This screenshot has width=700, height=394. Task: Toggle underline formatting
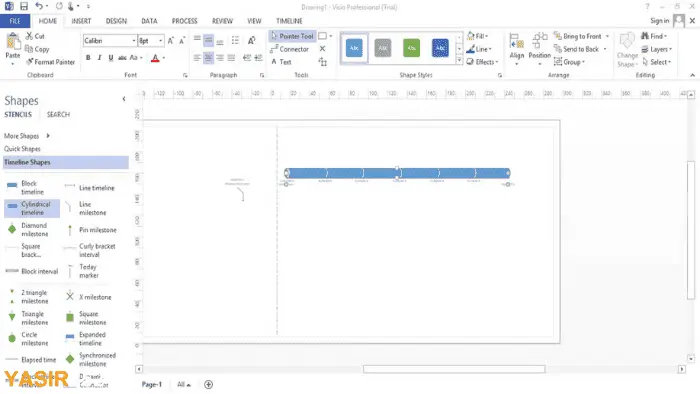pos(110,58)
